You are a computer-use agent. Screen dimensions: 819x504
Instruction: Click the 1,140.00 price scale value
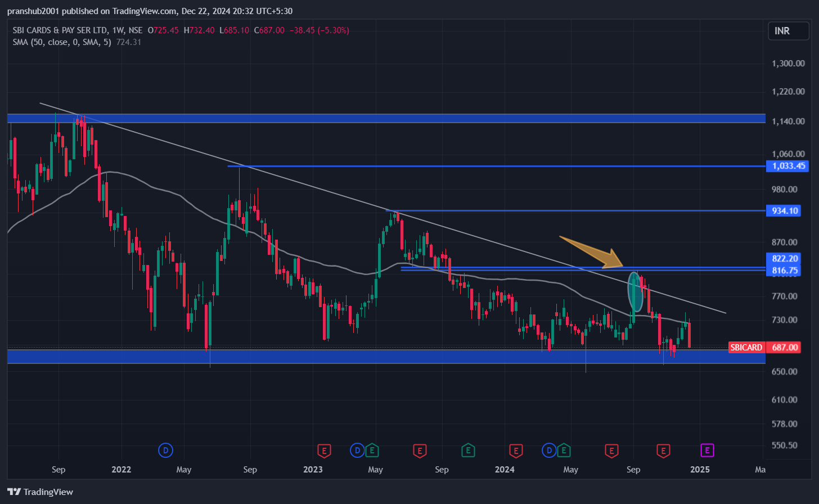(x=788, y=121)
